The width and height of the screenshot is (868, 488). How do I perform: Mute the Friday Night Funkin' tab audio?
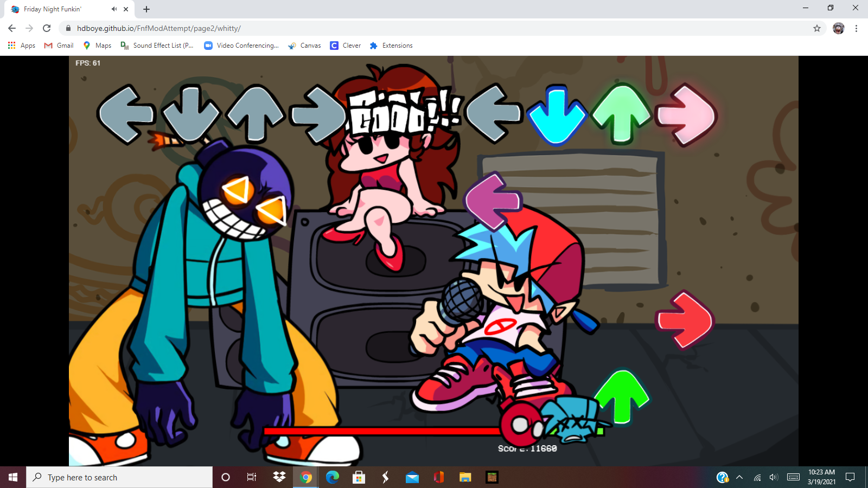(x=114, y=9)
